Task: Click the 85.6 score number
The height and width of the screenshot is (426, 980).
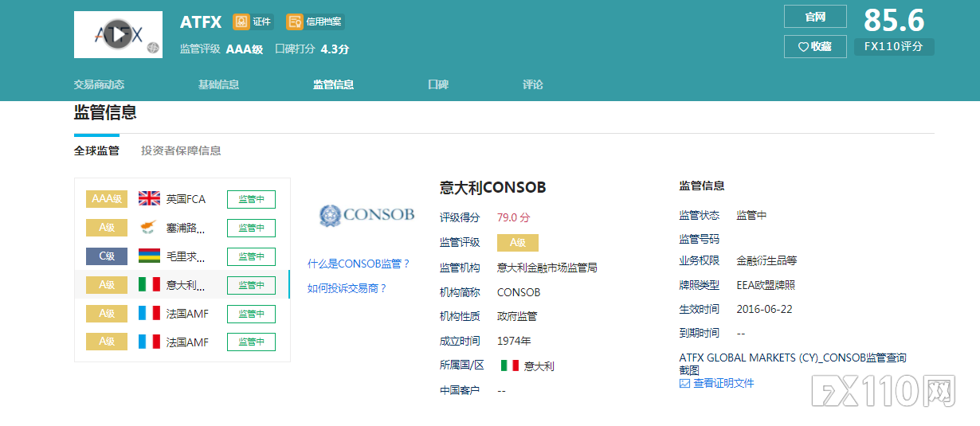Action: pos(894,20)
